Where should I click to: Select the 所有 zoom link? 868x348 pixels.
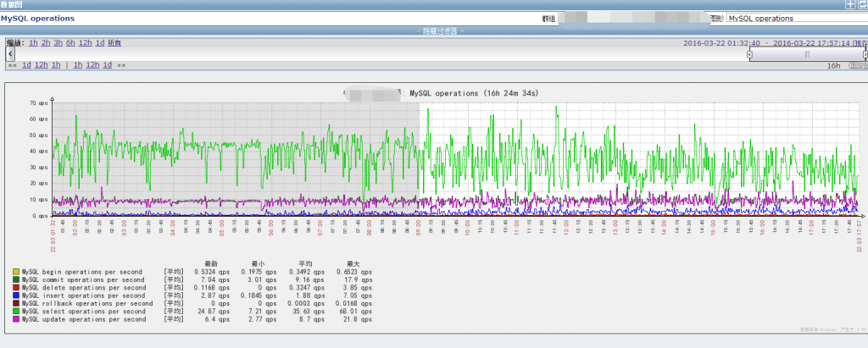click(114, 42)
